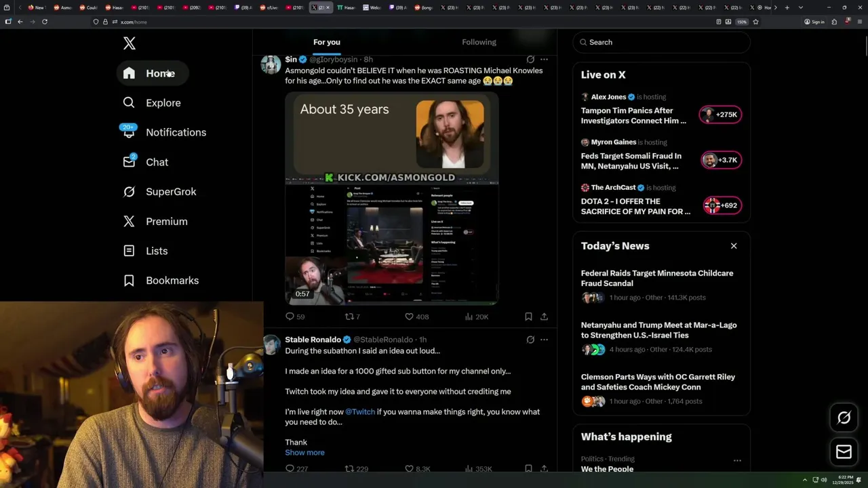
Task: Repost Stable Ronaldo's post with 229 reposts
Action: point(357,468)
